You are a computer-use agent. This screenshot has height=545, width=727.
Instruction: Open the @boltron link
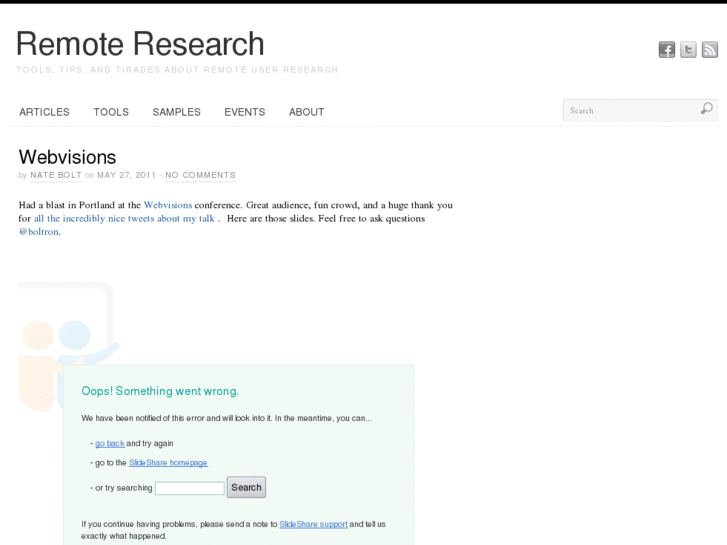pyautogui.click(x=39, y=232)
